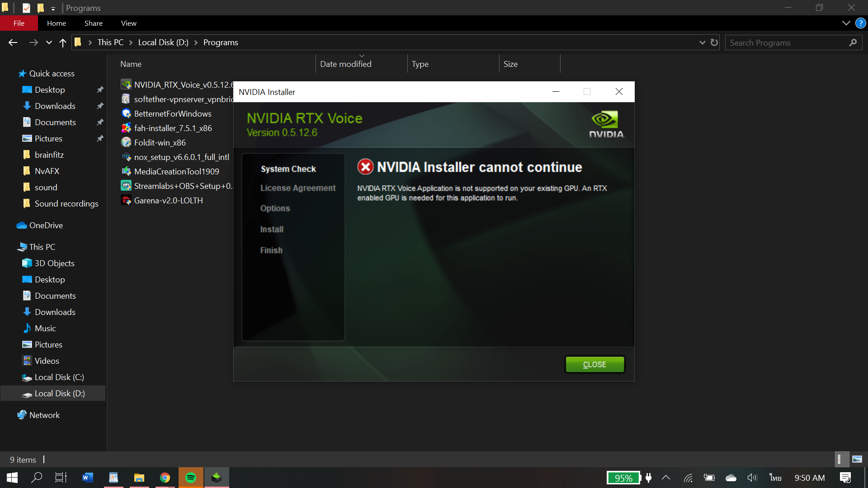868x488 pixels.
Task: Click the MediaCreationTool1909 file icon
Action: 126,172
